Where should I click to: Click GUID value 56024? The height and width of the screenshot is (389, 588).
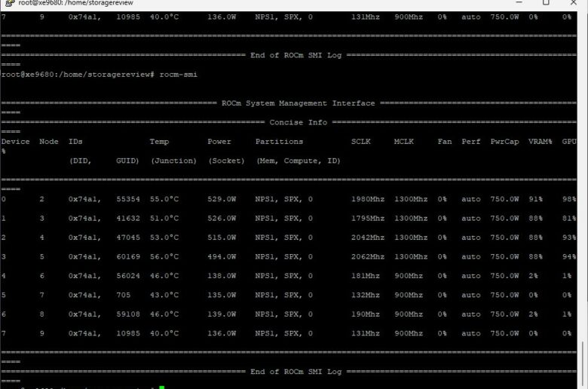[128, 276]
